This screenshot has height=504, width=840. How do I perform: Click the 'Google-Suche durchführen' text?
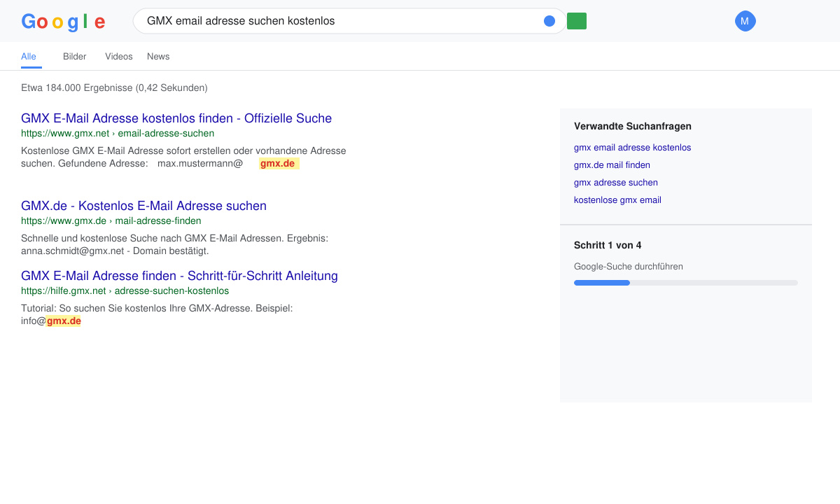click(x=629, y=267)
